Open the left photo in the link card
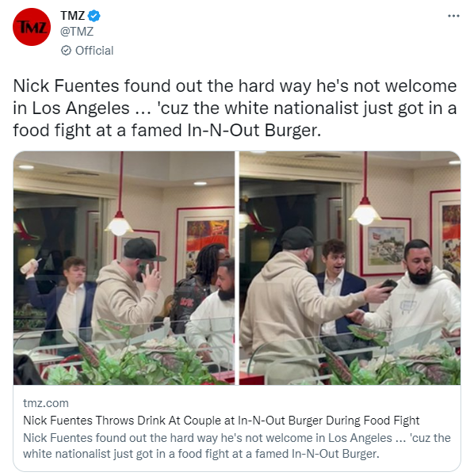470x476 pixels. (x=124, y=268)
